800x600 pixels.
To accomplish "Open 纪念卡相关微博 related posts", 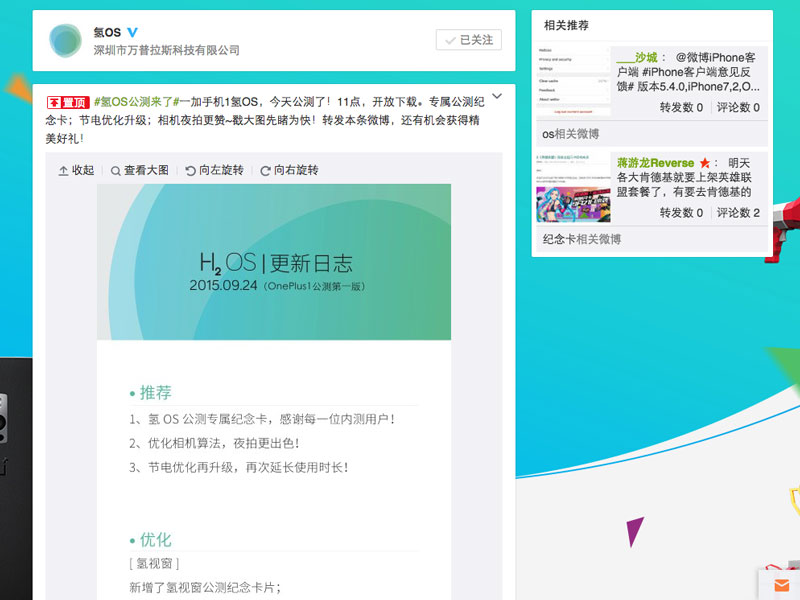I will pyautogui.click(x=582, y=239).
